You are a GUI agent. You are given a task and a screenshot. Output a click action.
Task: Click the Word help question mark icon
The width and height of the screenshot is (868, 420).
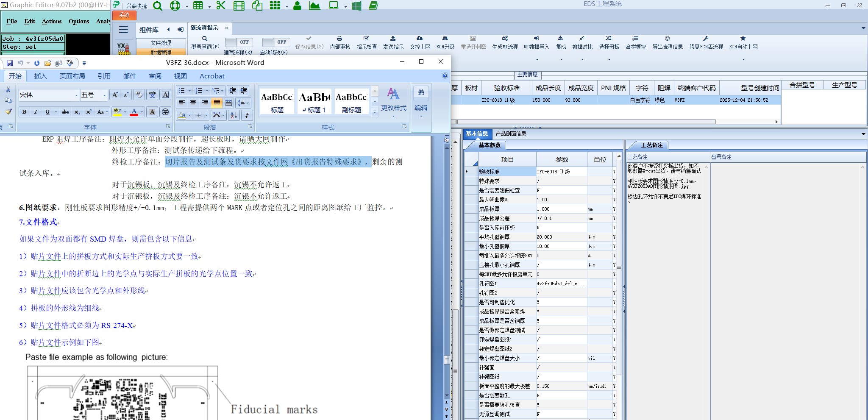[x=445, y=76]
